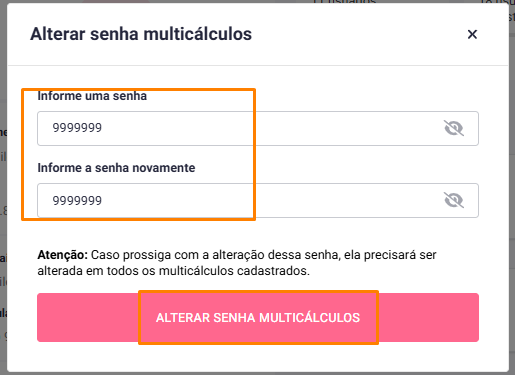This screenshot has width=515, height=375.
Task: Place cursor on 9999999 in second field
Action: [77, 200]
